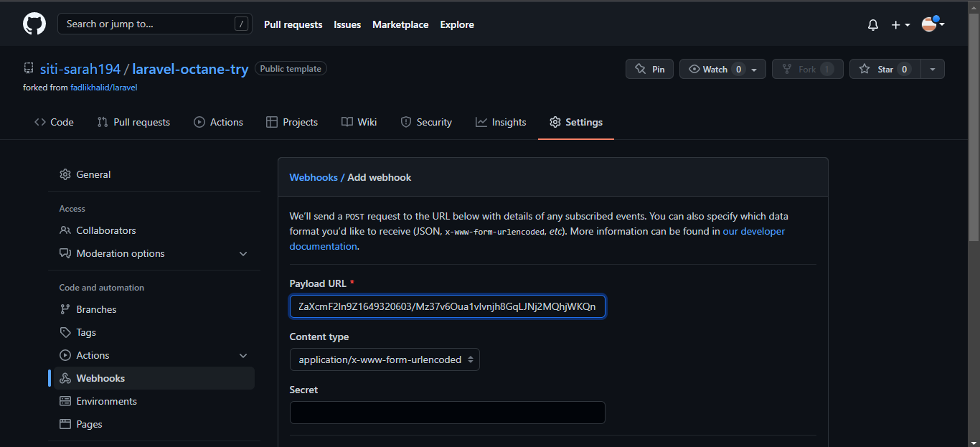Open the plus create-new menu
Image resolution: width=980 pixels, height=447 pixels.
900,25
